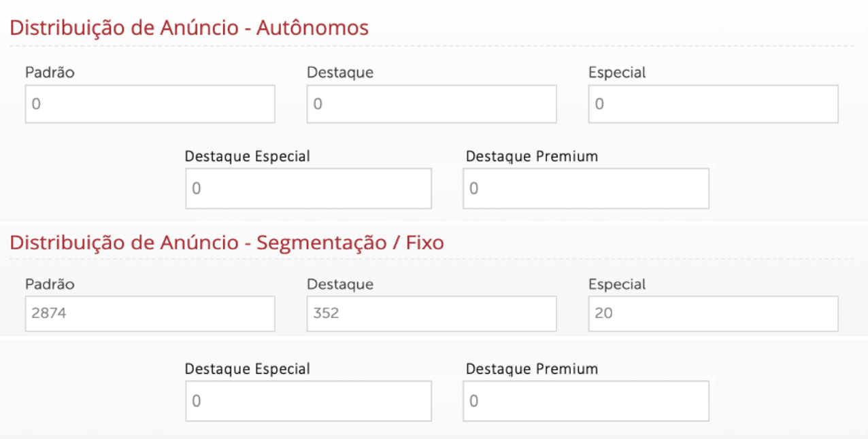Focus the Especial input under Autônomos
Screen dimensions: 868x439
tap(713, 104)
